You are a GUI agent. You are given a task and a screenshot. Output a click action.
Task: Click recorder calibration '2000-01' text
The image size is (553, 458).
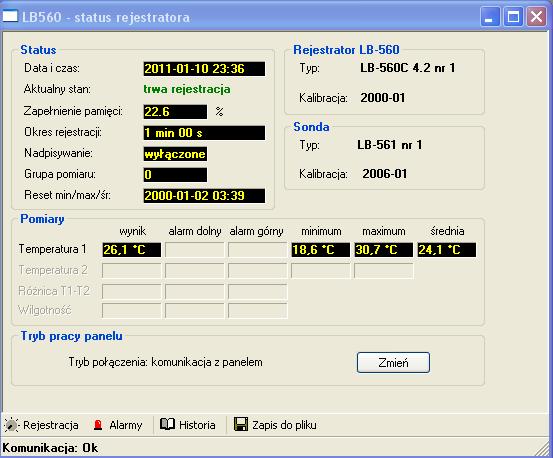383,98
